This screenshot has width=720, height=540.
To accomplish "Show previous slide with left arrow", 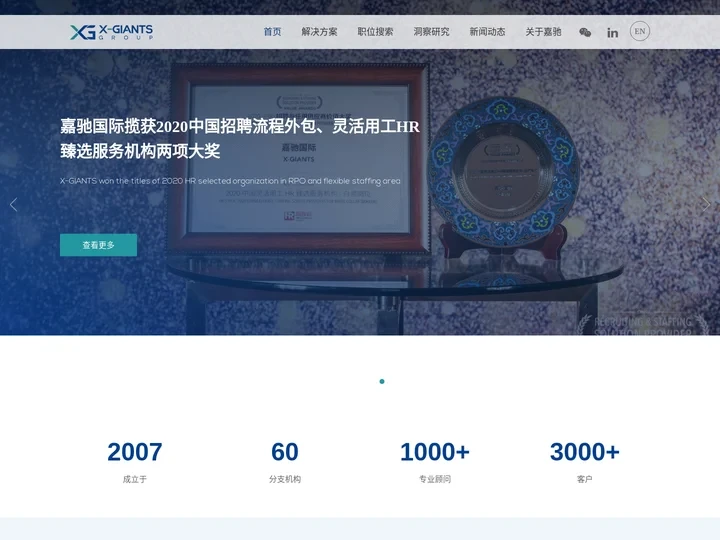I will 13,204.
